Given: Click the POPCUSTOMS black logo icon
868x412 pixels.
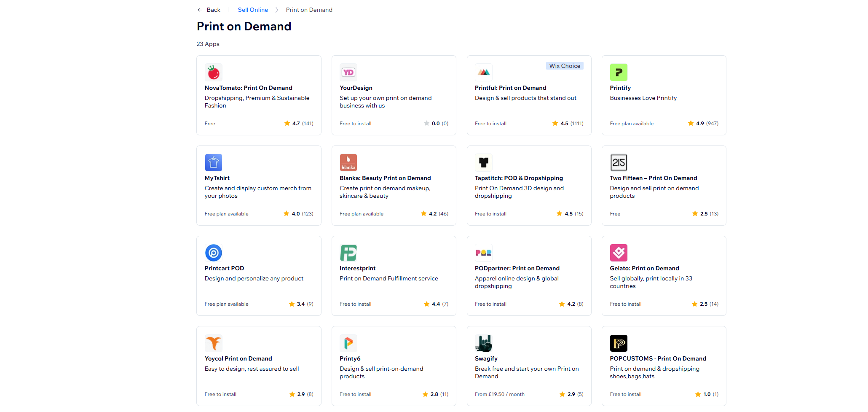Looking at the screenshot, I should coord(619,343).
